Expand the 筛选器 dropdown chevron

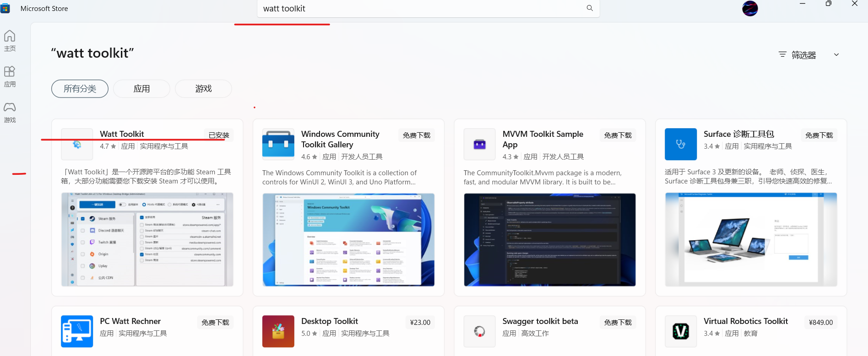836,54
